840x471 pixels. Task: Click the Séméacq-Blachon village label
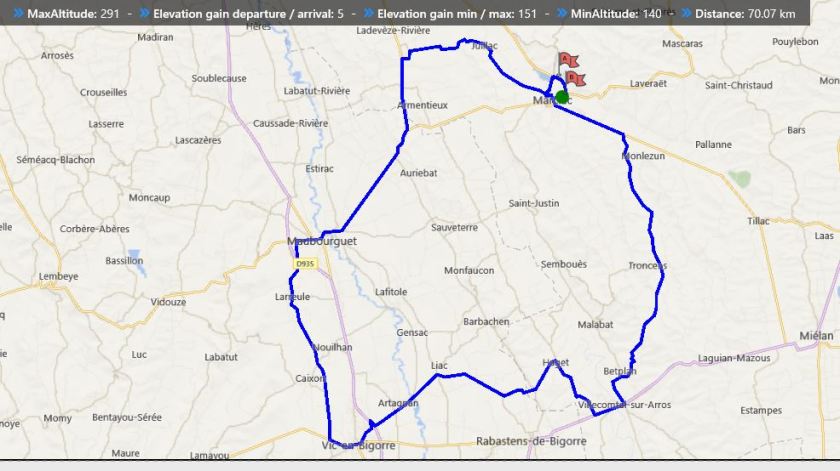(56, 160)
